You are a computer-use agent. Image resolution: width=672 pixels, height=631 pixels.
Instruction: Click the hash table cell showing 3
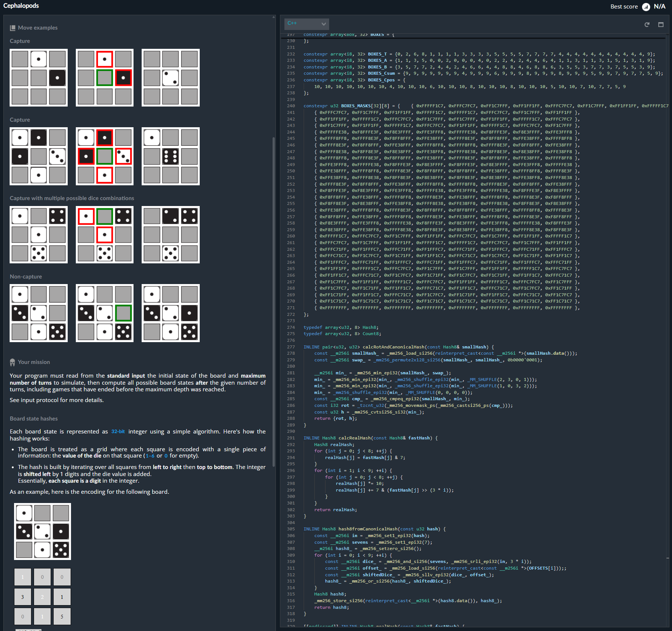[23, 597]
